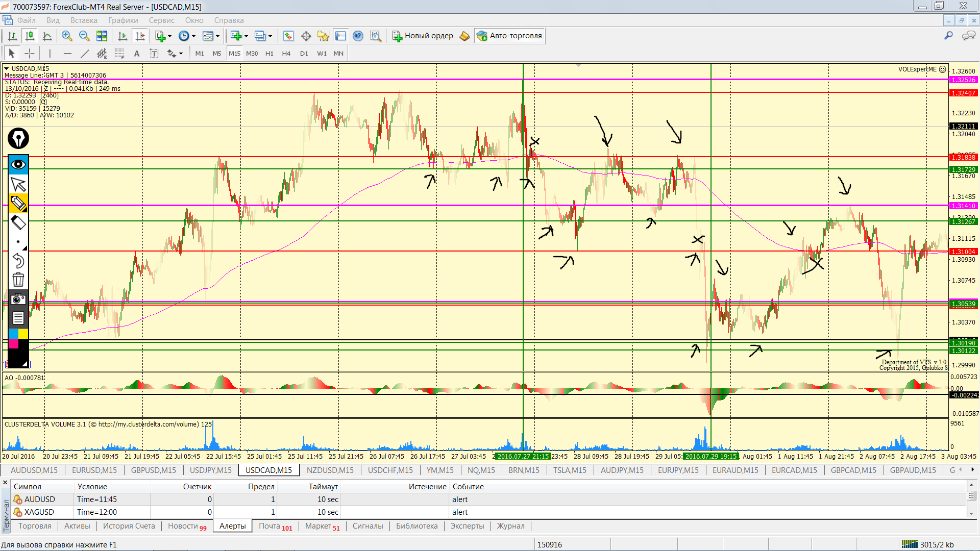This screenshot has height=551, width=980.
Task: Switch to the EURUSD,M15 chart tab
Action: pyautogui.click(x=94, y=470)
